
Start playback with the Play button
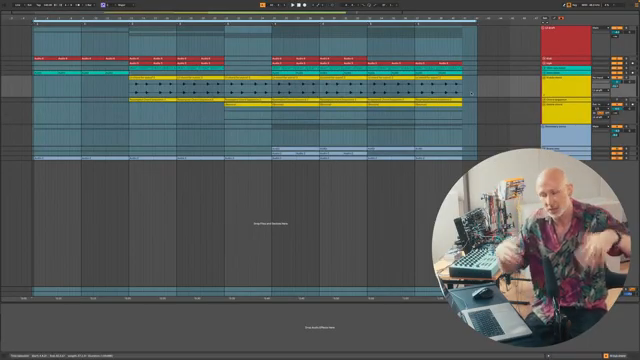[292, 5]
